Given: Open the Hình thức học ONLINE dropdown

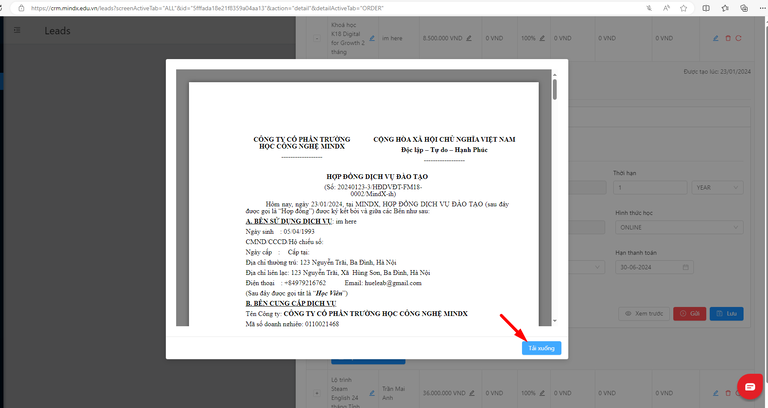Looking at the screenshot, I should [x=679, y=227].
